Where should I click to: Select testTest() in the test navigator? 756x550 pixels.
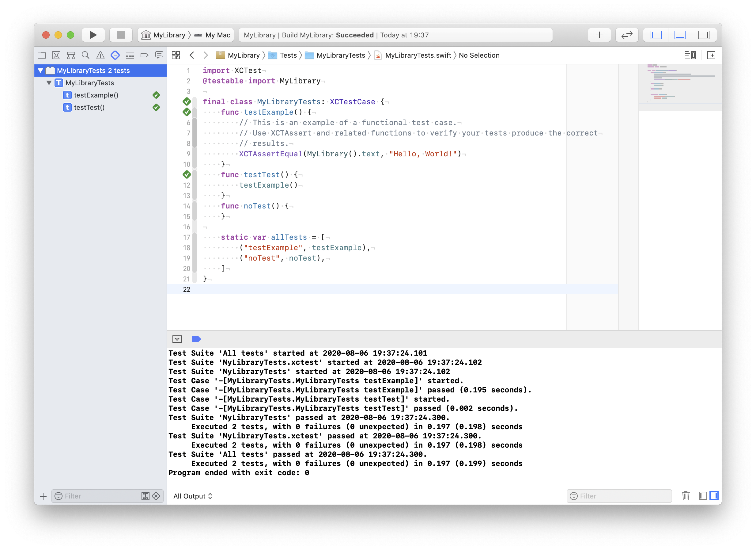pos(89,107)
